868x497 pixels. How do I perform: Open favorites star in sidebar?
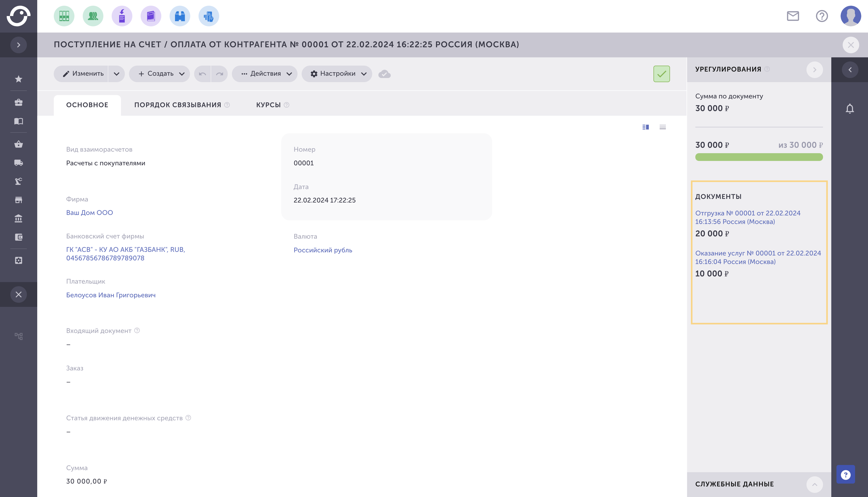coord(18,79)
